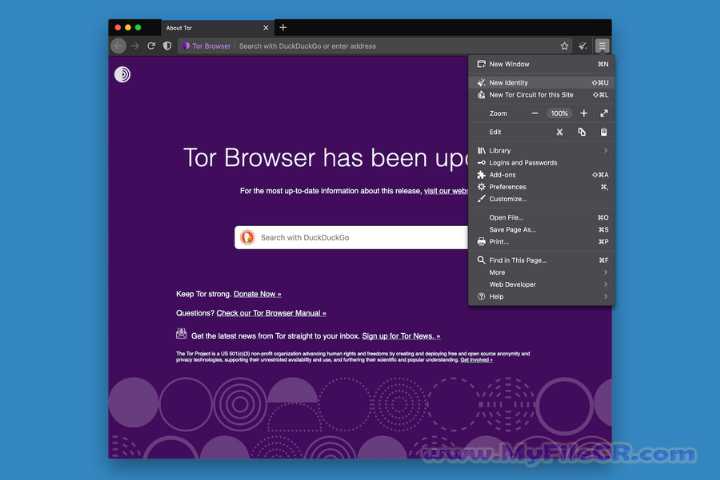Screen dimensions: 720x480
Task: Open a new tab with plus button
Action: [x=283, y=28]
